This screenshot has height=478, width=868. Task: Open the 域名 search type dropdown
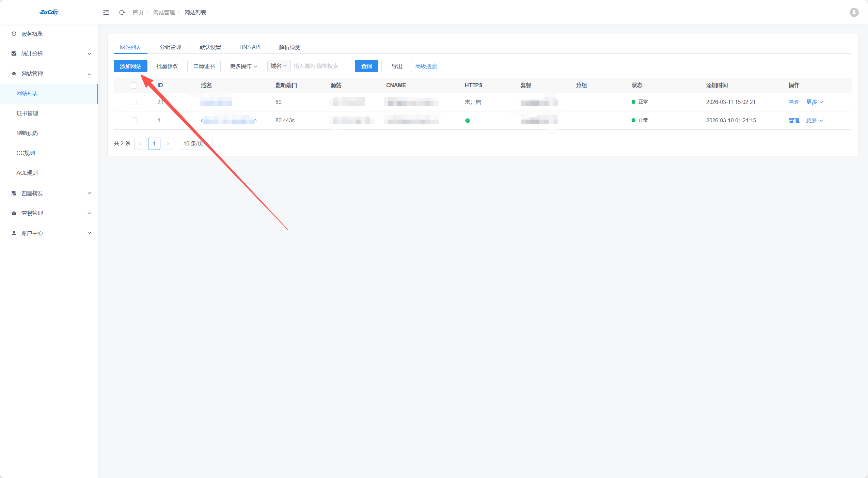(279, 66)
